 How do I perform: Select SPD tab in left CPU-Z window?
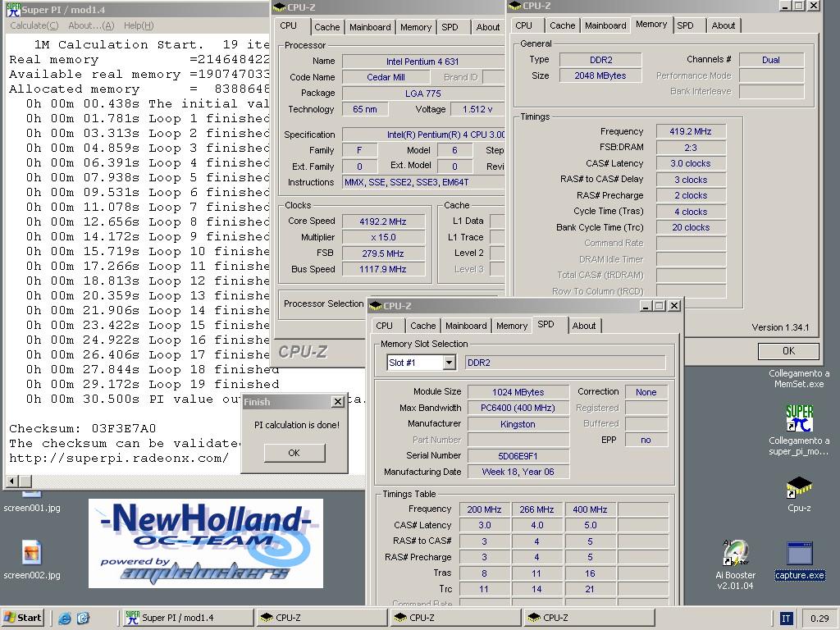point(450,27)
